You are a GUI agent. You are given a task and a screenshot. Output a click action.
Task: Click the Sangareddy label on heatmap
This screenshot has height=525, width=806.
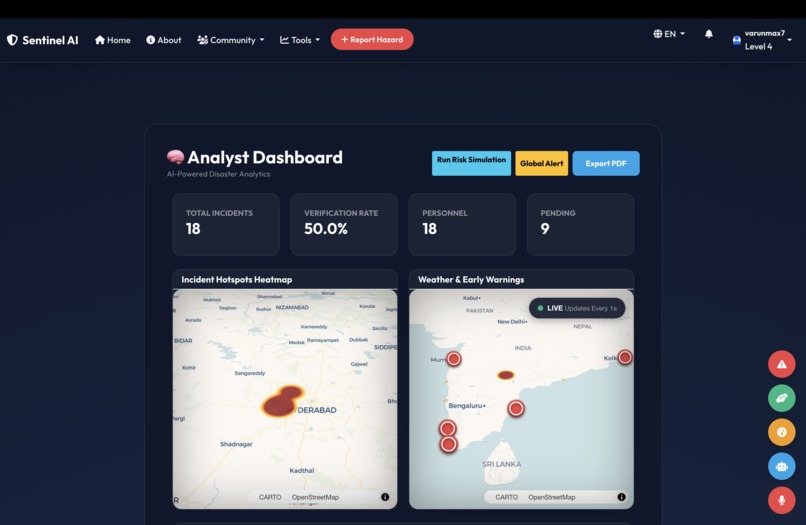pos(250,373)
